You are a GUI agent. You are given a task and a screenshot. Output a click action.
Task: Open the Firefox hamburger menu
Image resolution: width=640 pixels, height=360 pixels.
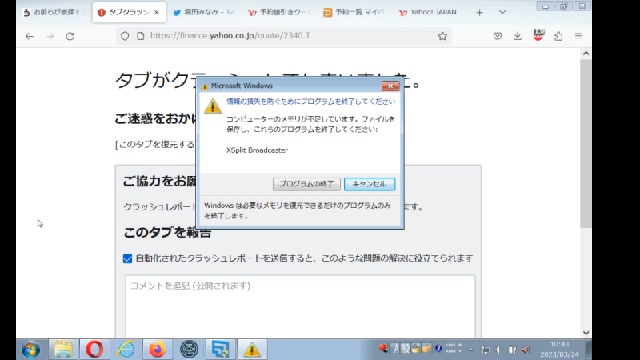(578, 36)
